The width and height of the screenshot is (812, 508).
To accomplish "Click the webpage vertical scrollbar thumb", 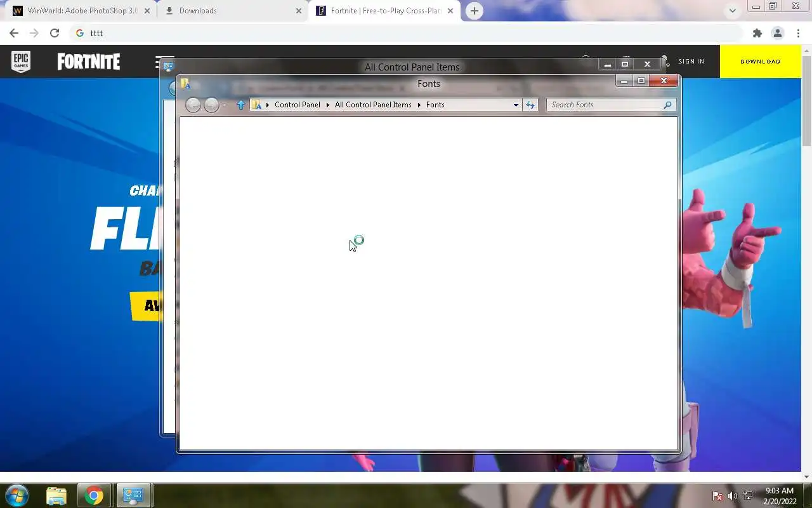I will (806, 100).
